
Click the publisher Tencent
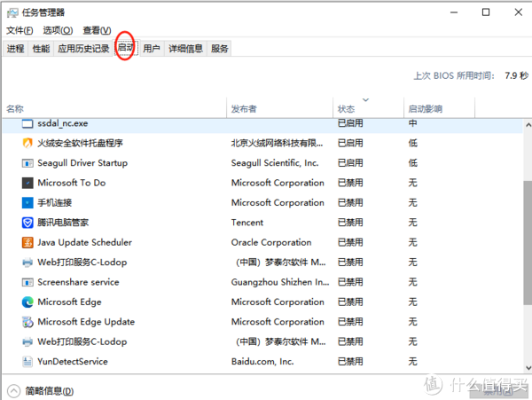tap(247, 223)
